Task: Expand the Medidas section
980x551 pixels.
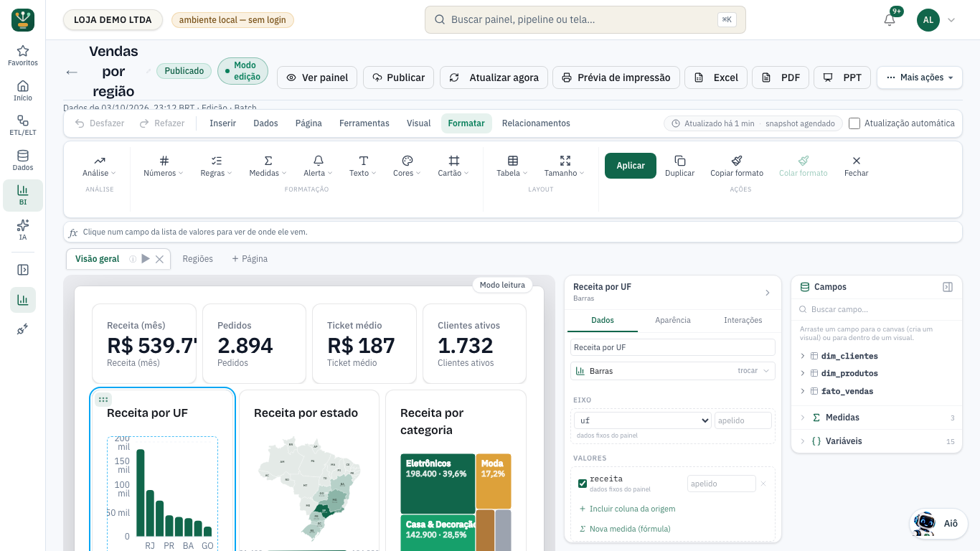Action: 877,418
